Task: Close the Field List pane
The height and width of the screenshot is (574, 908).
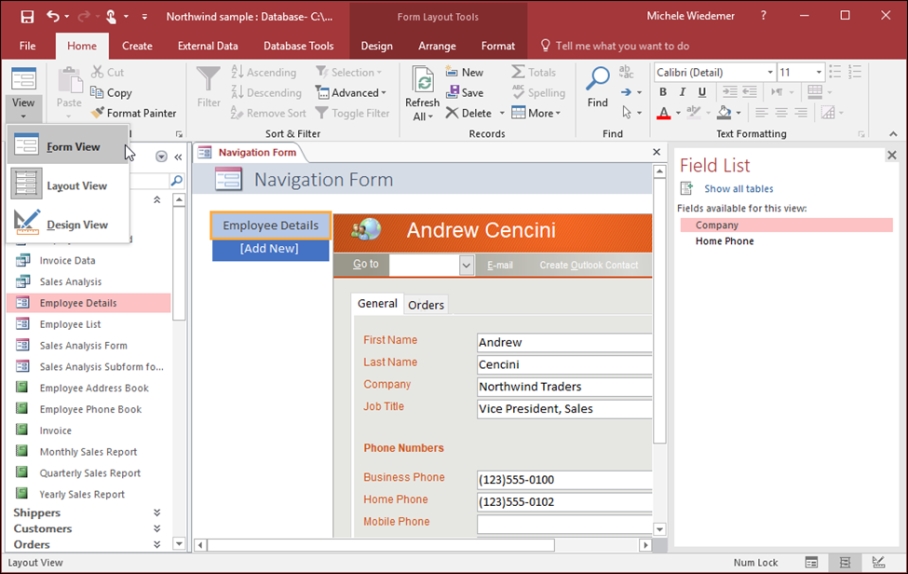Action: 892,155
